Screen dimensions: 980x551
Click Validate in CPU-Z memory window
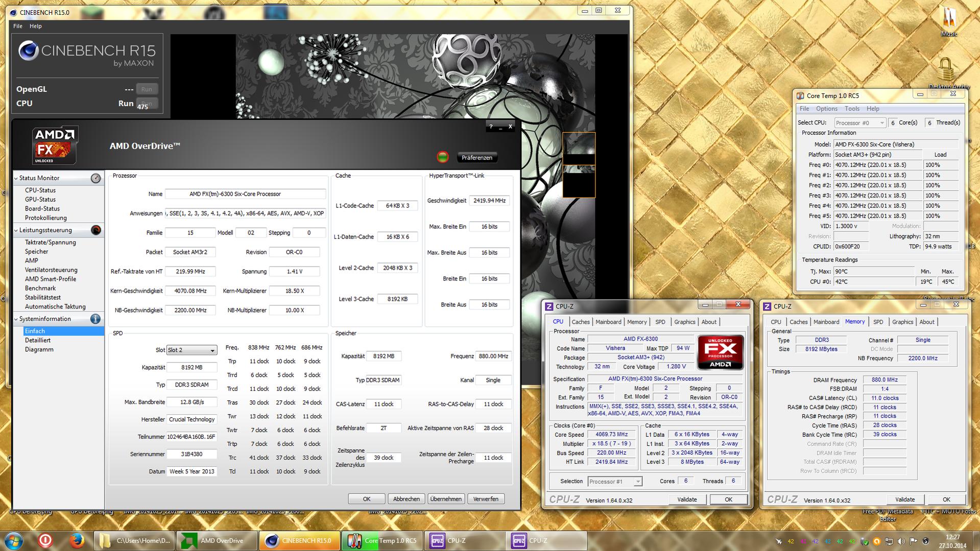(x=905, y=499)
